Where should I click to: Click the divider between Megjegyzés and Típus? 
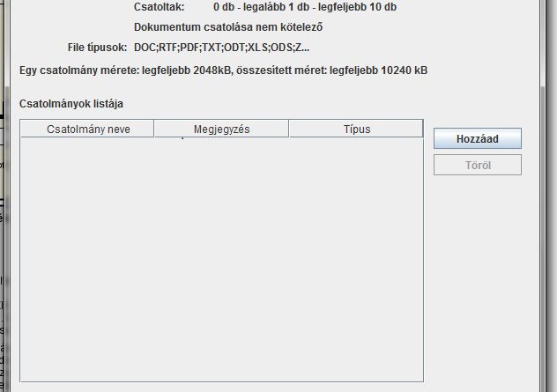point(288,129)
